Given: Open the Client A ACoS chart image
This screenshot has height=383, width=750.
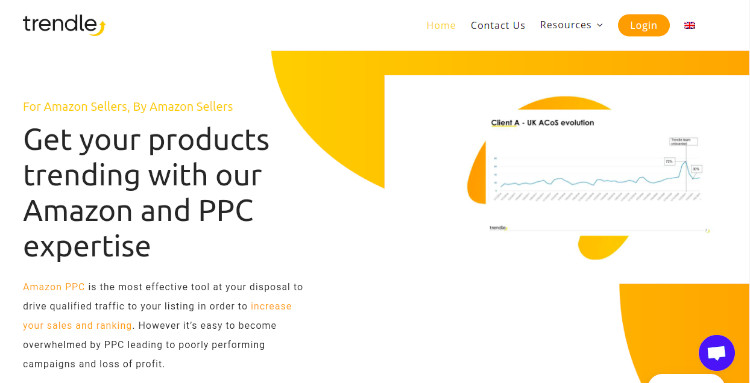Looking at the screenshot, I should click(598, 175).
